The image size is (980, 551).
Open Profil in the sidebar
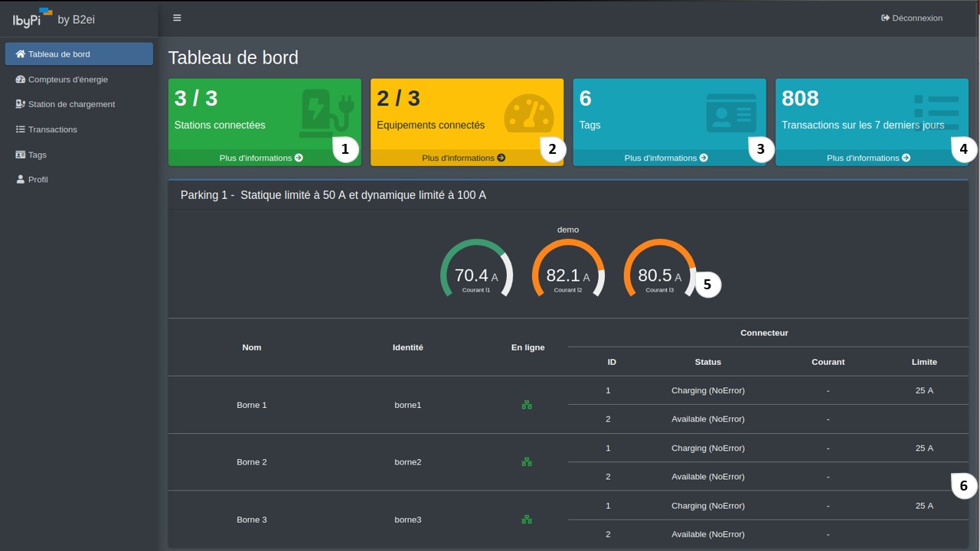pos(79,179)
